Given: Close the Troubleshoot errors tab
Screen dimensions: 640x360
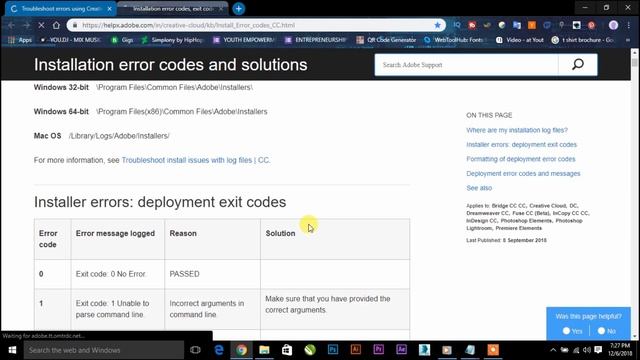Looking at the screenshot, I should (x=109, y=9).
